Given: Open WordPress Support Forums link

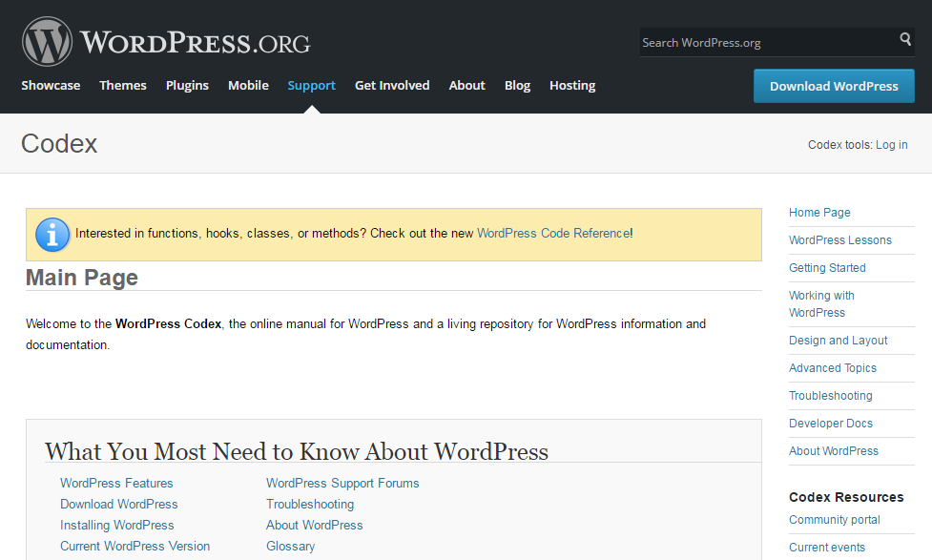Looking at the screenshot, I should 342,484.
